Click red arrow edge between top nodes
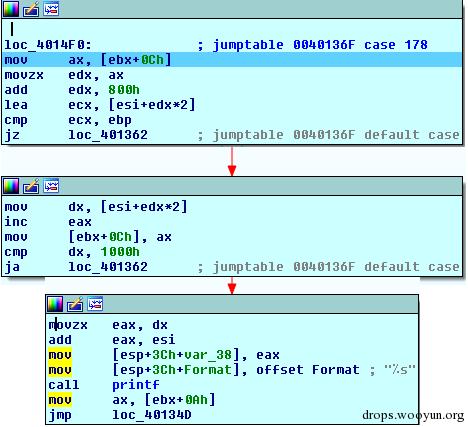This screenshot has height=427, width=468. click(x=232, y=161)
